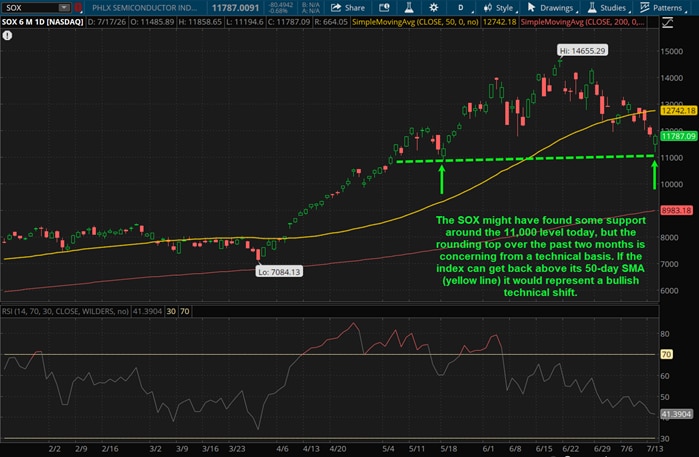The width and height of the screenshot is (699, 457).
Task: Click the SOX 6 M 1D [NASDAQ] header
Action: [42, 22]
